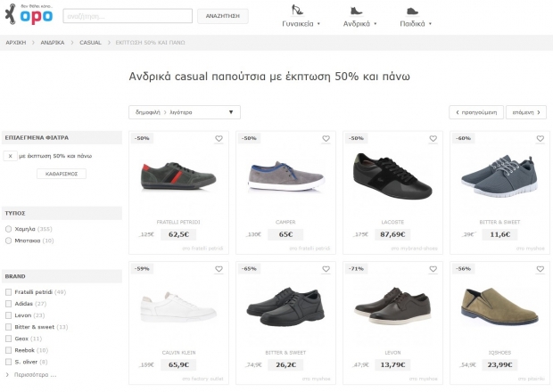Open the black Lacoste sneaker image

(392, 176)
